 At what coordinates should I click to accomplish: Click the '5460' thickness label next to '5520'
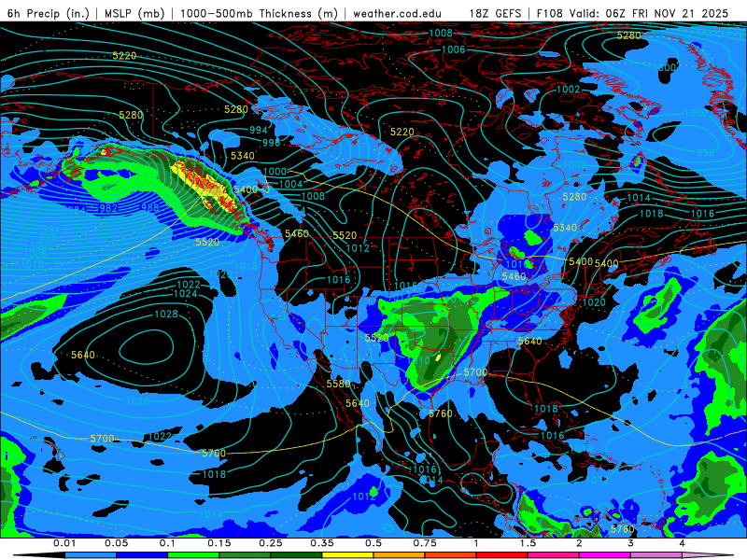297,234
